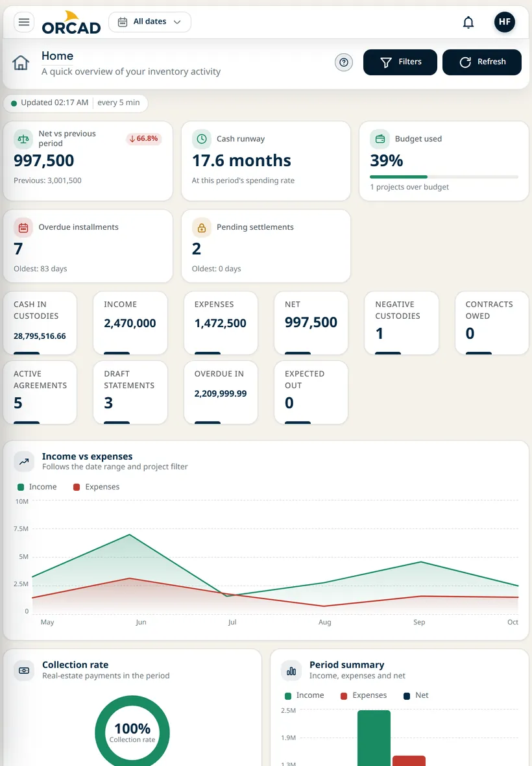Click the clock icon on Cash runway
Image resolution: width=532 pixels, height=766 pixels.
click(202, 139)
